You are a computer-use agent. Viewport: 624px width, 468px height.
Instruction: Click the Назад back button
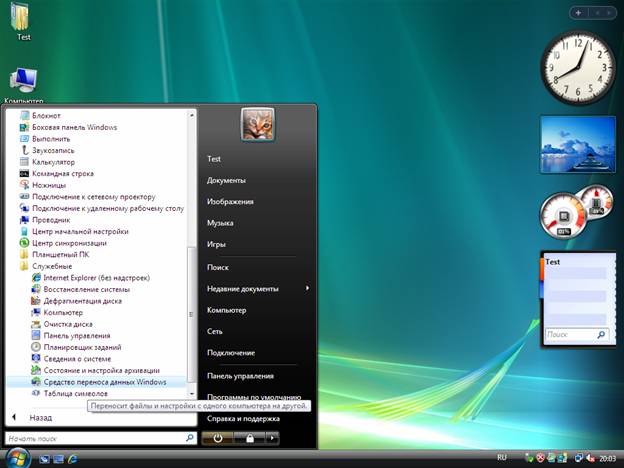point(32,417)
